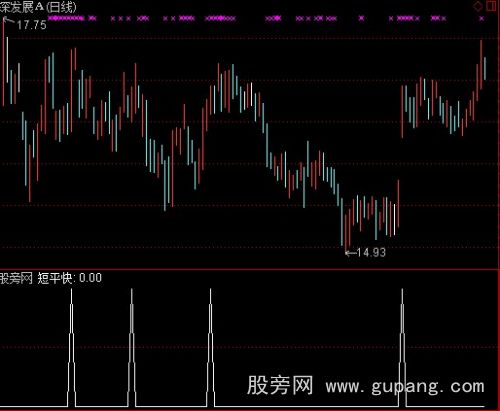Viewport: 500px width, 411px height.
Task: Click the 14.93 low price label
Action: click(371, 253)
